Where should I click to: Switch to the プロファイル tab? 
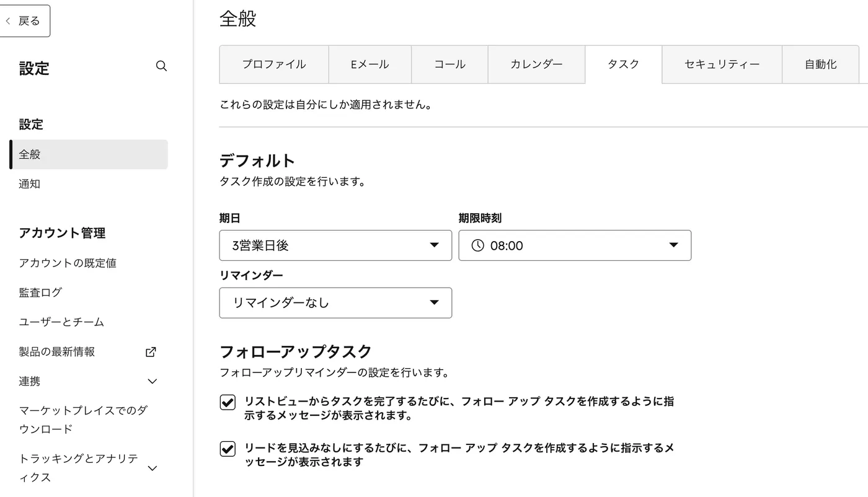(273, 64)
